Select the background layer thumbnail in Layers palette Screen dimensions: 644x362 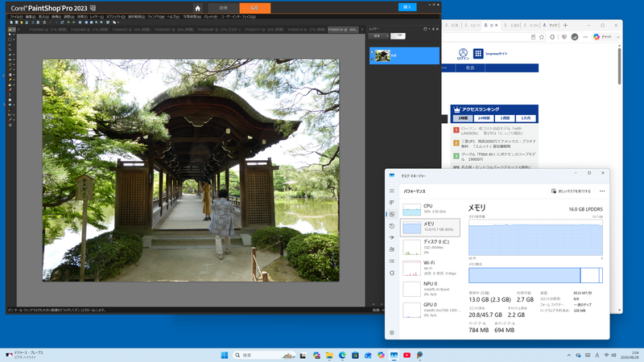click(x=382, y=56)
